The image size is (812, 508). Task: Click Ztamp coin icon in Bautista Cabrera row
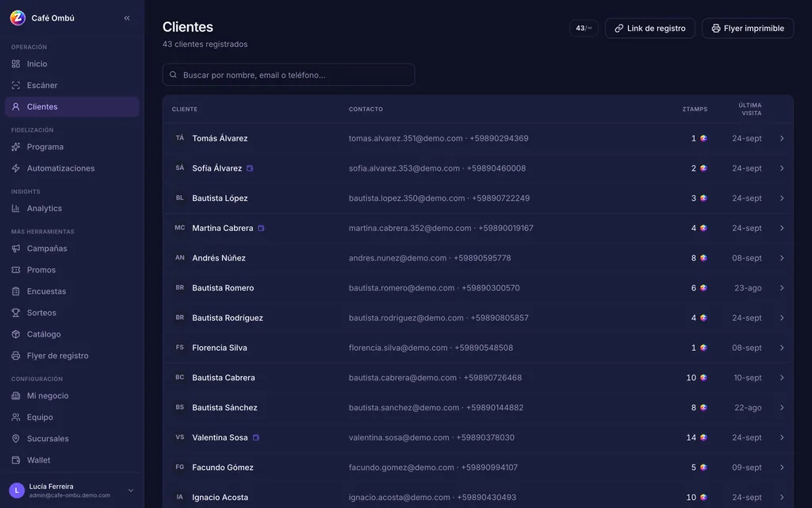[x=704, y=377]
